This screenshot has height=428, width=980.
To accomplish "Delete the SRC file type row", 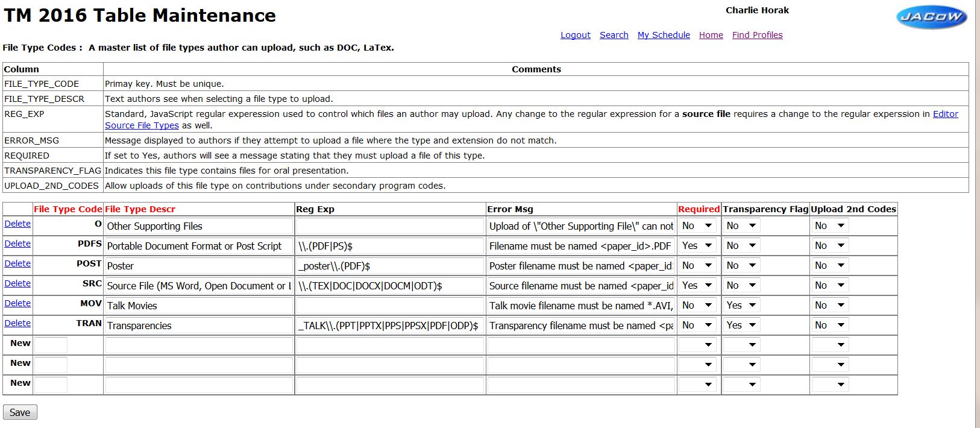I will click(x=17, y=283).
